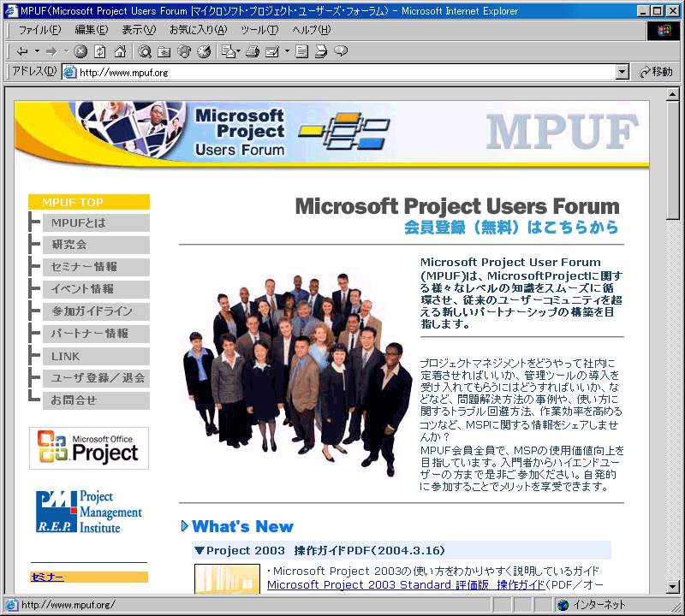Image resolution: width=685 pixels, height=616 pixels.
Task: Open the 参加ガイドライン sidebar link
Action: click(x=96, y=311)
